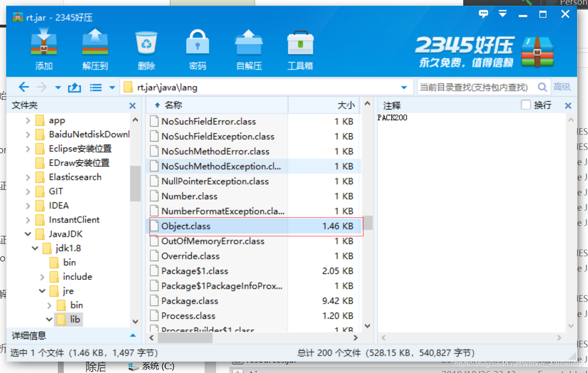This screenshot has height=373, width=588.
Task: Click the go-up-one-folder icon
Action: pyautogui.click(x=75, y=87)
